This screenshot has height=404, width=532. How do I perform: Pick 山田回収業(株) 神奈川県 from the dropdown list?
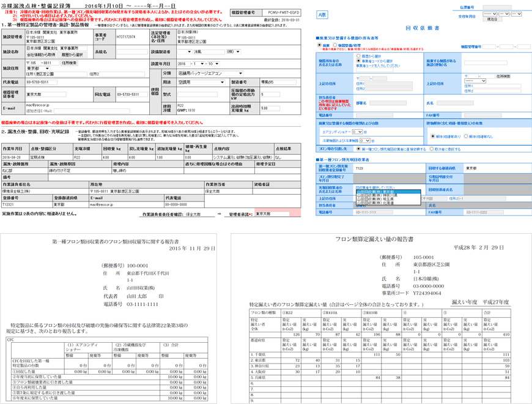(388, 195)
